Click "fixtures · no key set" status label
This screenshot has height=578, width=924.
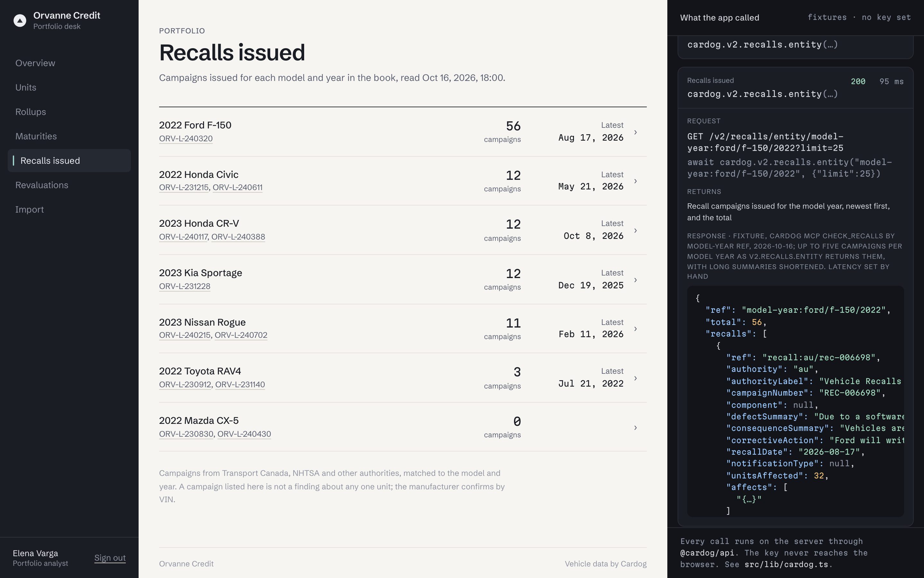(859, 17)
